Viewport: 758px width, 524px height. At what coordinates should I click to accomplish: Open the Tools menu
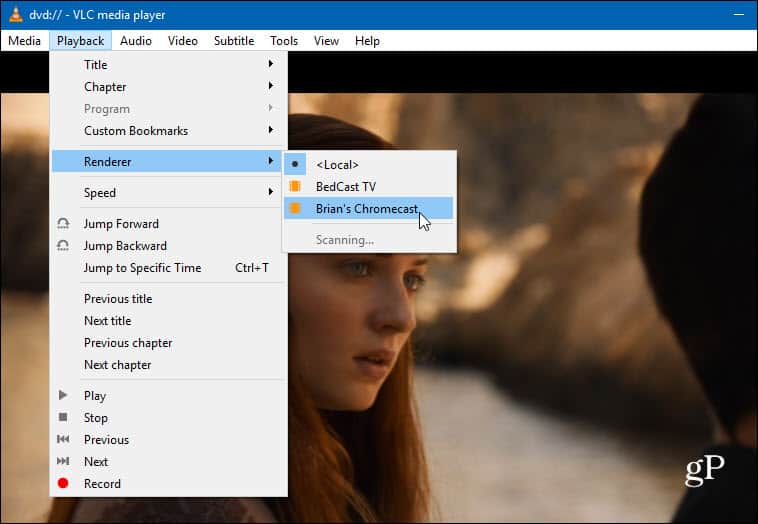284,41
